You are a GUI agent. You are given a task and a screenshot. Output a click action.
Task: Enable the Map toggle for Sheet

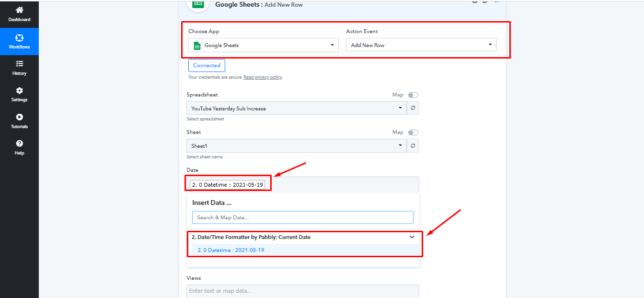coord(413,132)
